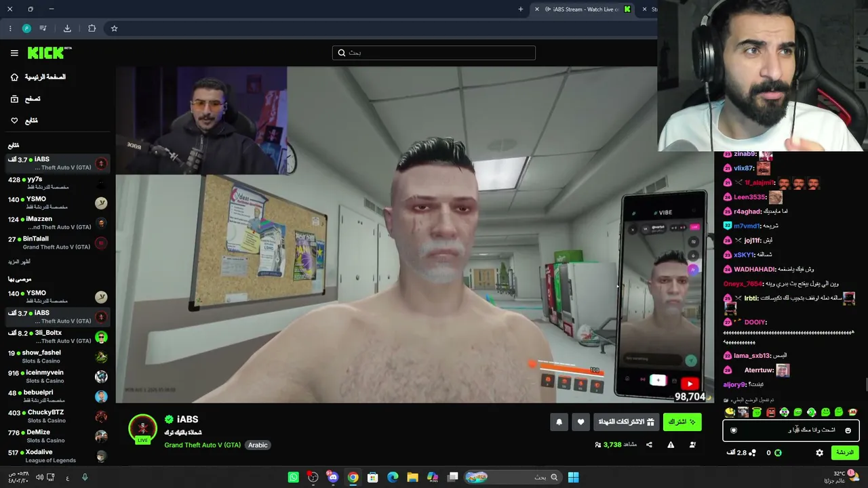
Task: Select iMazzen channel in the sidebar
Action: 58,223
